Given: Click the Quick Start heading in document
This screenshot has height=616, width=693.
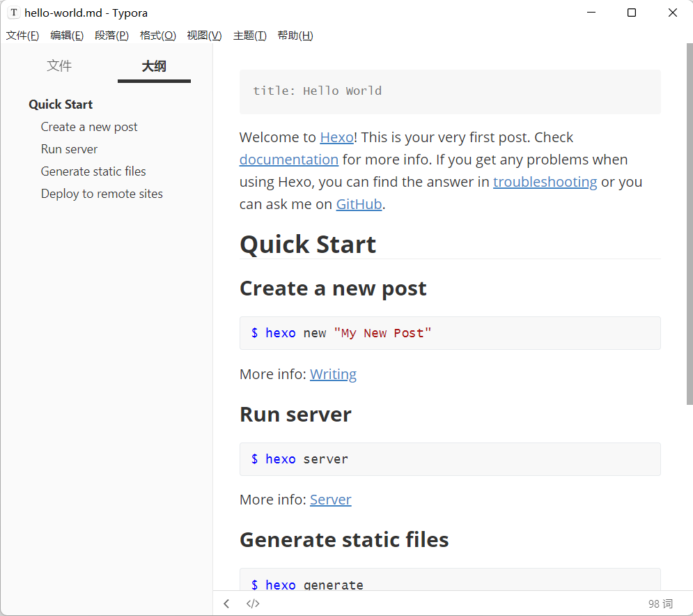Looking at the screenshot, I should [308, 245].
